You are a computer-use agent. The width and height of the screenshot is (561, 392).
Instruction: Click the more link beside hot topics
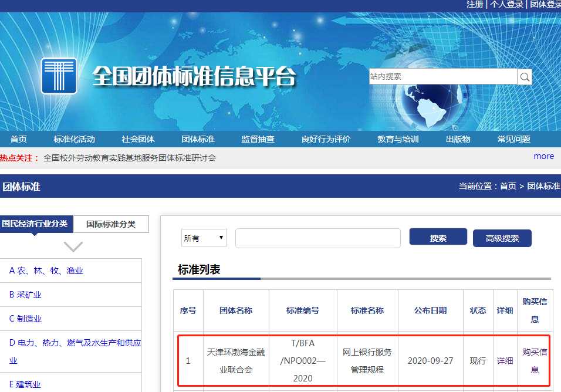[x=543, y=156]
